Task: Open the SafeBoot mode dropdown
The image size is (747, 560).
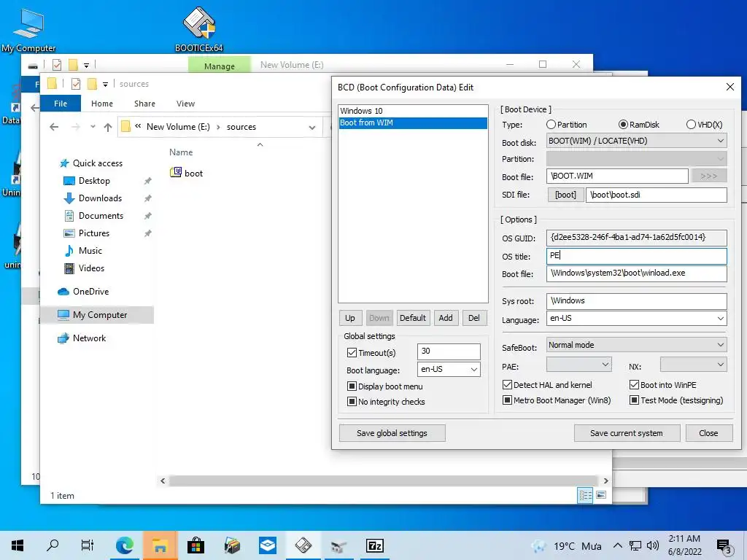Action: coord(636,345)
